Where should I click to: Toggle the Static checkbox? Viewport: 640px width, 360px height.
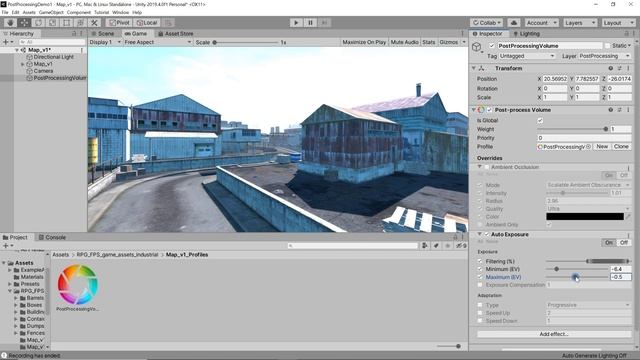point(607,46)
